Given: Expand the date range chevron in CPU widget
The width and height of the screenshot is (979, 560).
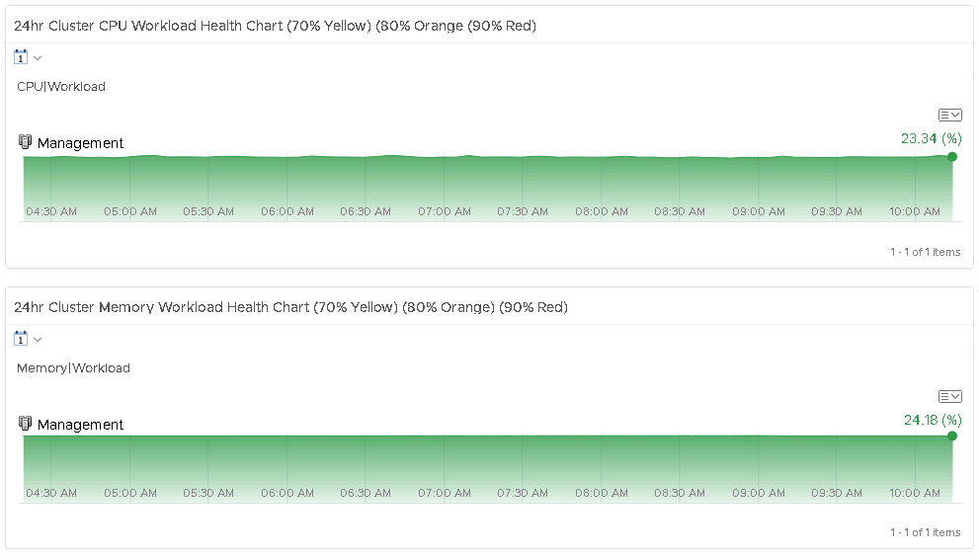Looking at the screenshot, I should [x=38, y=58].
